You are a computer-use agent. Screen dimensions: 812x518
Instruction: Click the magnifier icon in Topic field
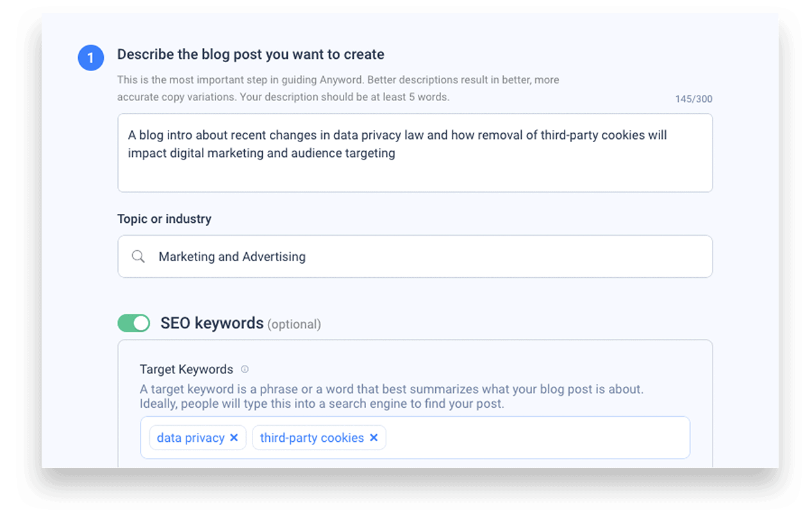[138, 257]
